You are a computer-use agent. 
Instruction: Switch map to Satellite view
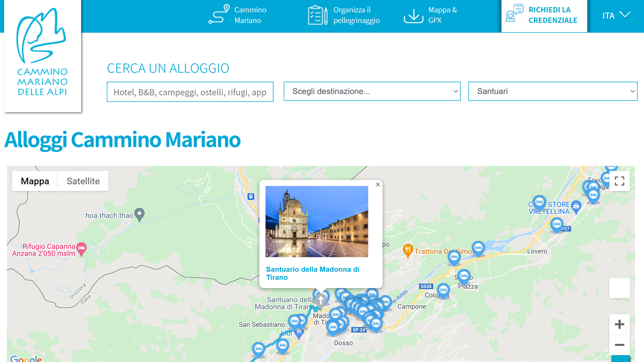click(x=83, y=181)
